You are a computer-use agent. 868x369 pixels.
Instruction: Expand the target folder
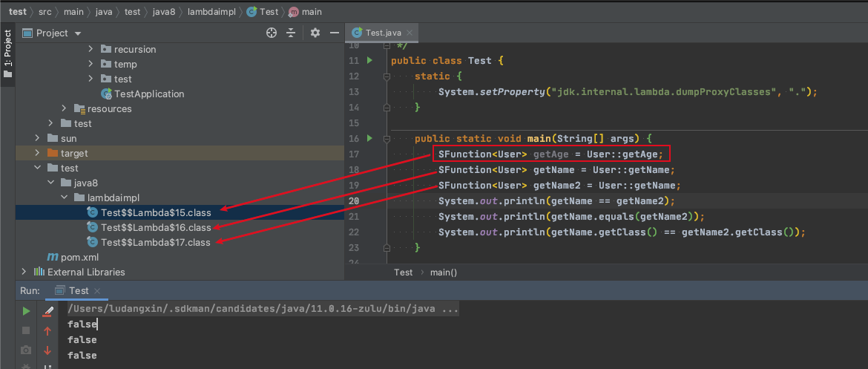click(37, 153)
